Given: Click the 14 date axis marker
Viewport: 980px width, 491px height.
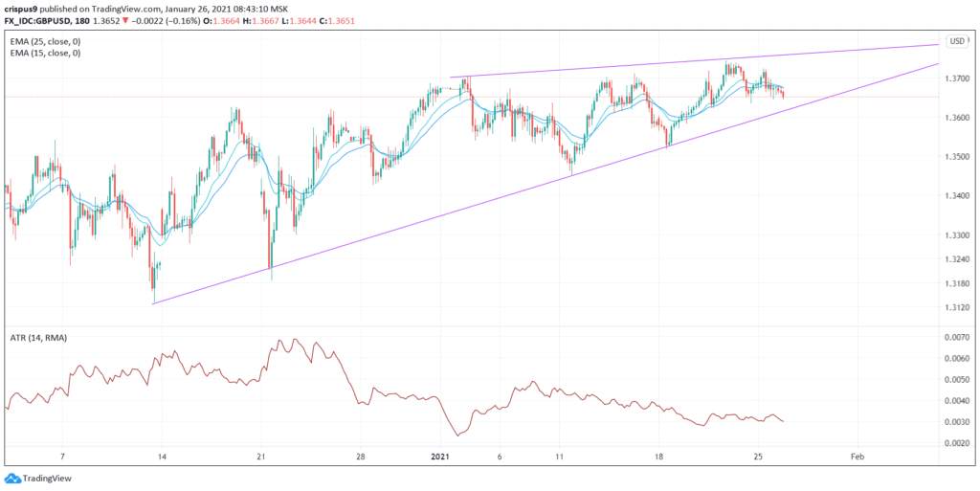Looking at the screenshot, I should pyautogui.click(x=161, y=456).
